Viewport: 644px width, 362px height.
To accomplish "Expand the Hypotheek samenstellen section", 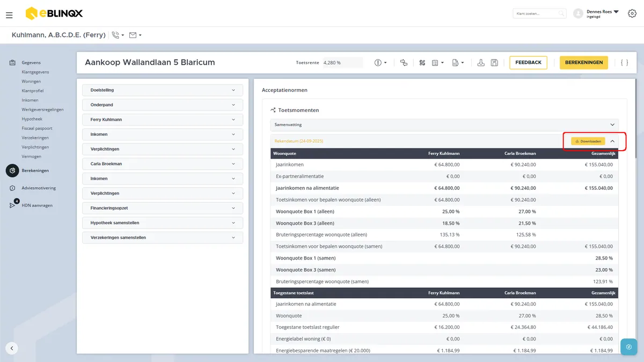I will point(163,223).
